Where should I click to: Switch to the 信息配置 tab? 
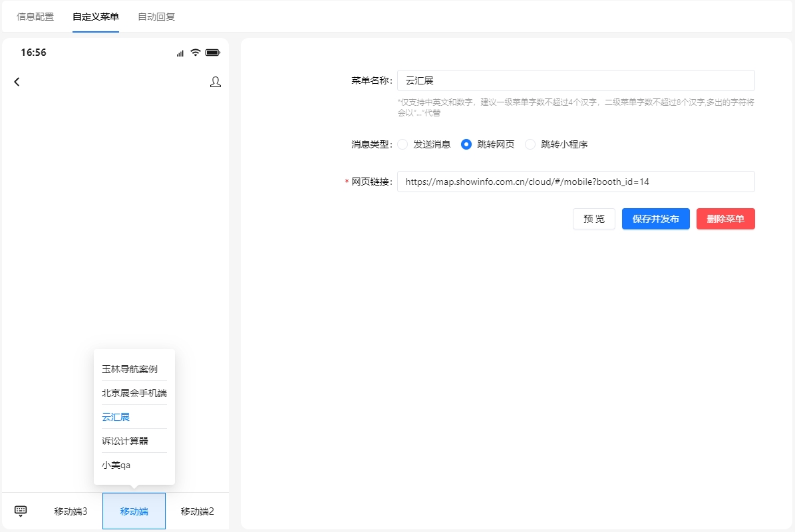(35, 16)
